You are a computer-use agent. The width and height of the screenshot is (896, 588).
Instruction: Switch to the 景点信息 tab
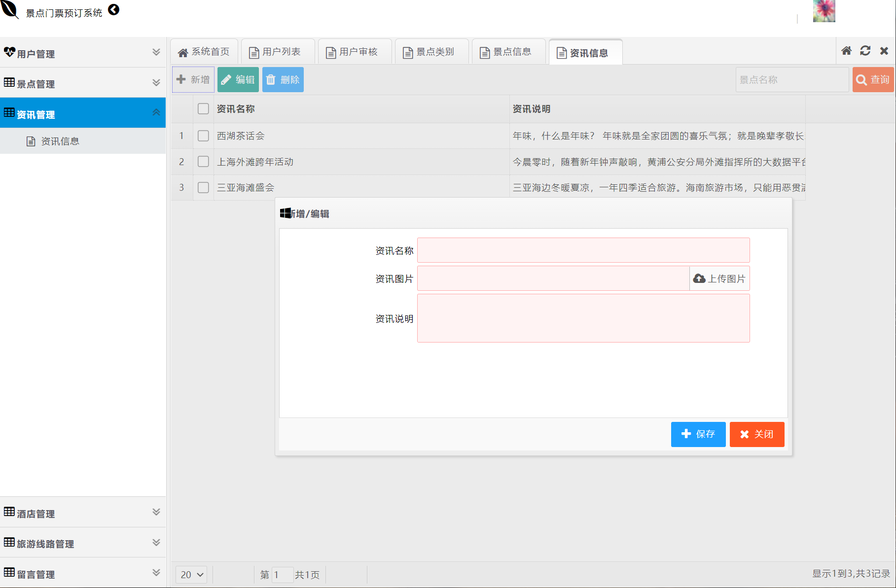coord(509,51)
